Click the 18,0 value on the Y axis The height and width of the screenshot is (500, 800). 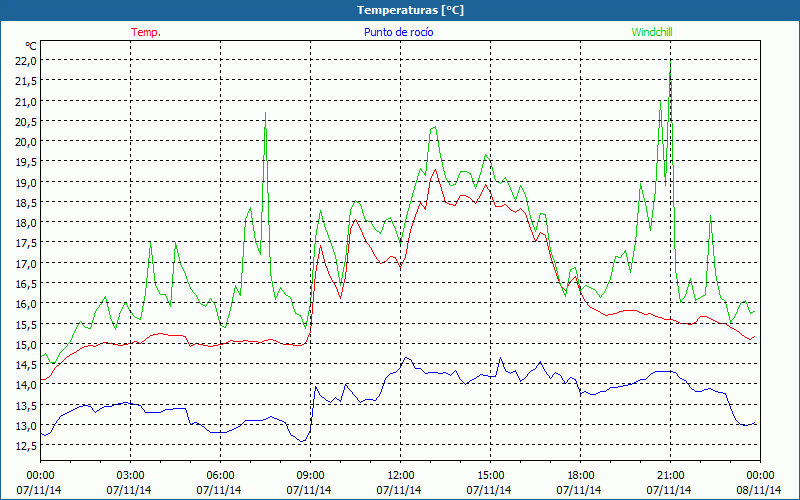27,223
